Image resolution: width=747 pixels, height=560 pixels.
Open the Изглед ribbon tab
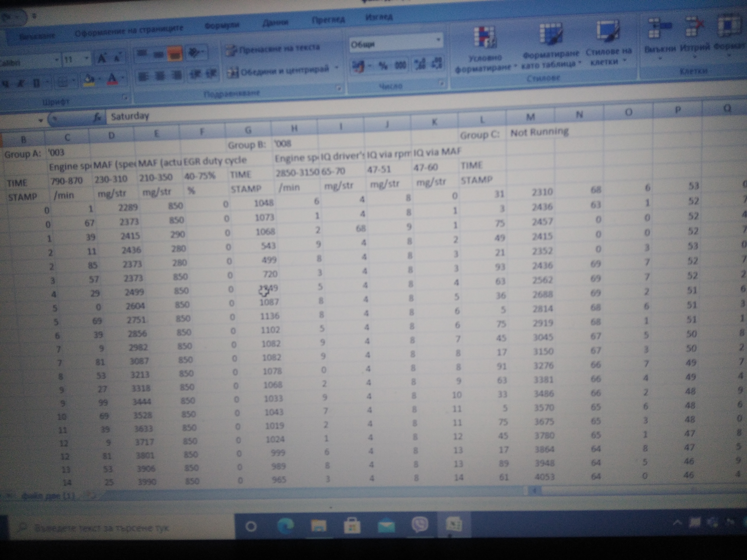pyautogui.click(x=379, y=17)
